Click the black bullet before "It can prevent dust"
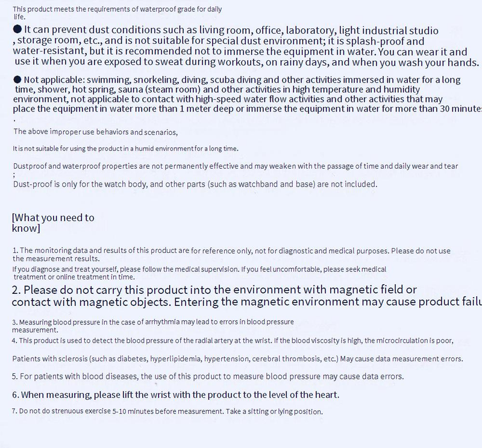Image resolution: width=482 pixels, height=448 pixels. 17,30
